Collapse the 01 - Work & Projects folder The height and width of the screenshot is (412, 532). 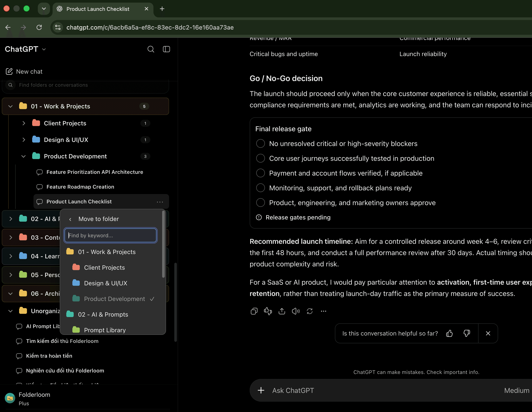click(x=10, y=106)
